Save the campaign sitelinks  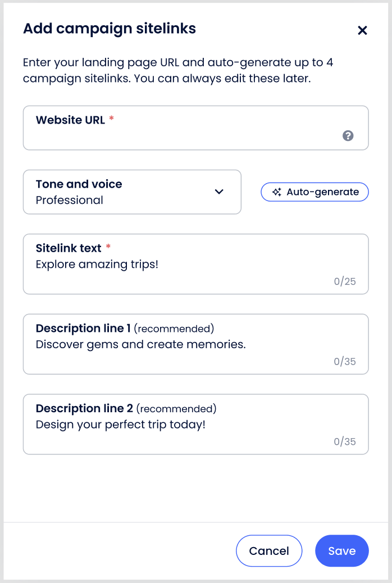point(342,551)
